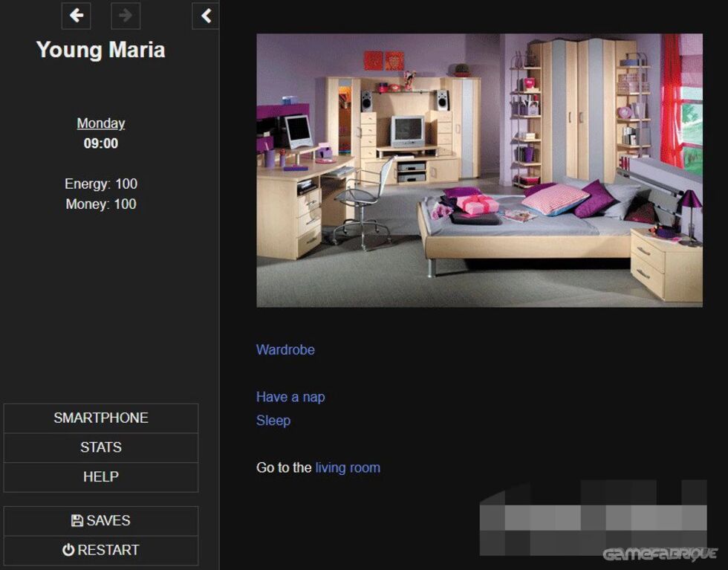The width and height of the screenshot is (728, 570).
Task: Collapse the sidebar with the chevron button
Action: pyautogui.click(x=206, y=16)
